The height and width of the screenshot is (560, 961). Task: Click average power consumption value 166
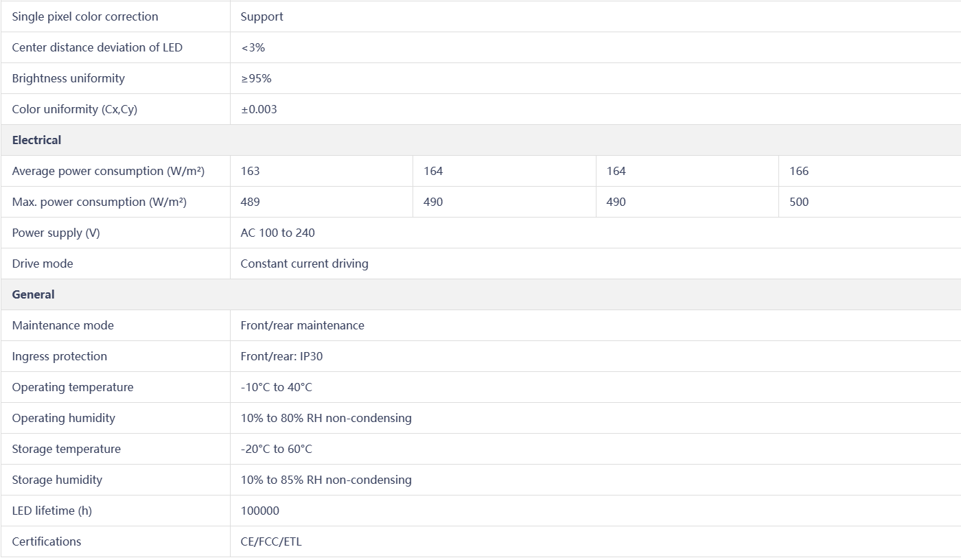(x=799, y=171)
